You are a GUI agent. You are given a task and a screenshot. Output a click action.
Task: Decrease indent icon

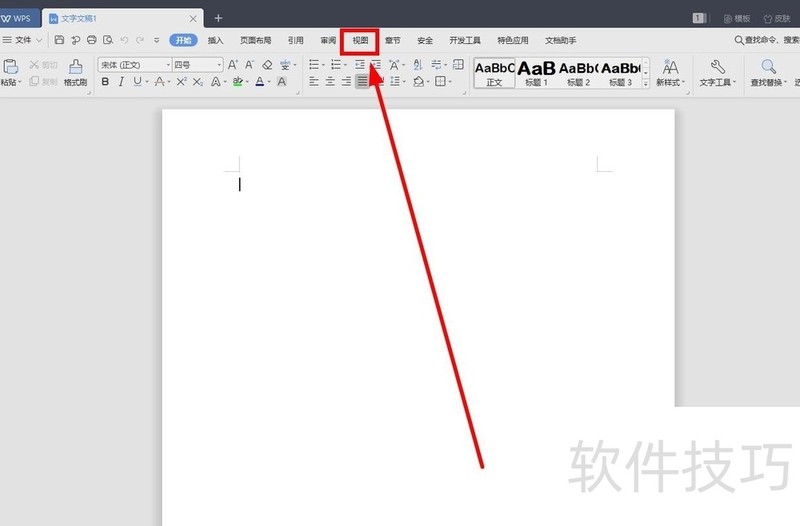(360, 65)
